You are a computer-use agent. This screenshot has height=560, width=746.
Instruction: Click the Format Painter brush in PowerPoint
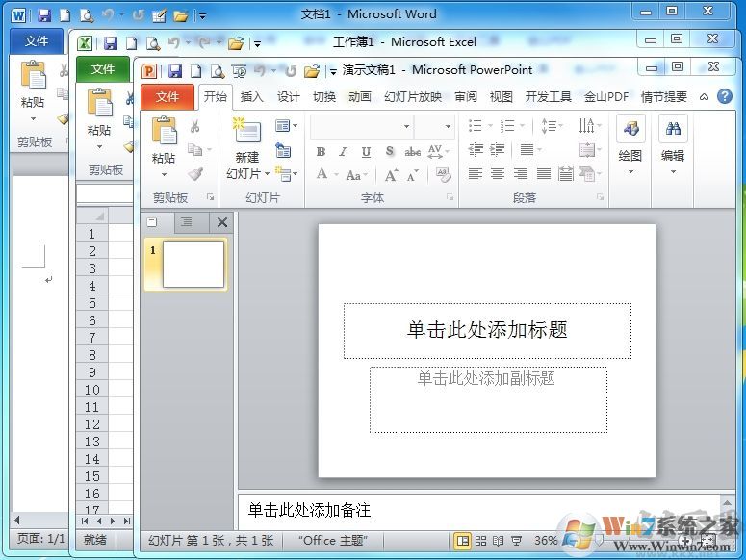(x=195, y=174)
